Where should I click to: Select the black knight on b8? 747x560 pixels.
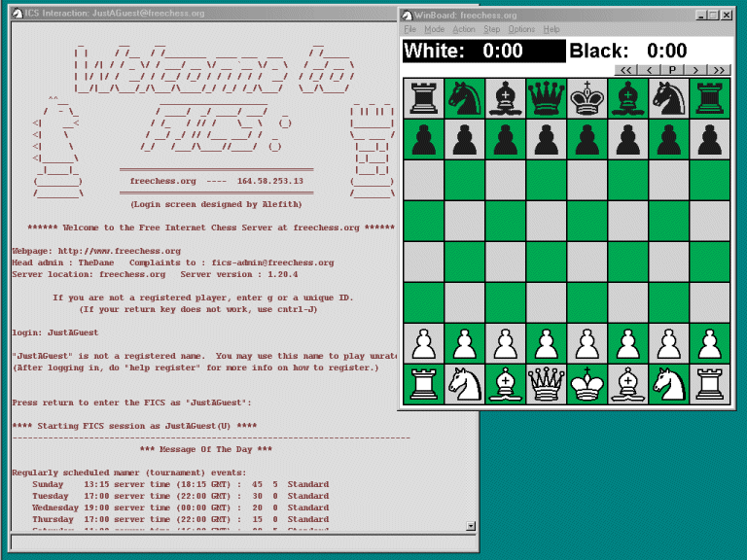click(465, 98)
